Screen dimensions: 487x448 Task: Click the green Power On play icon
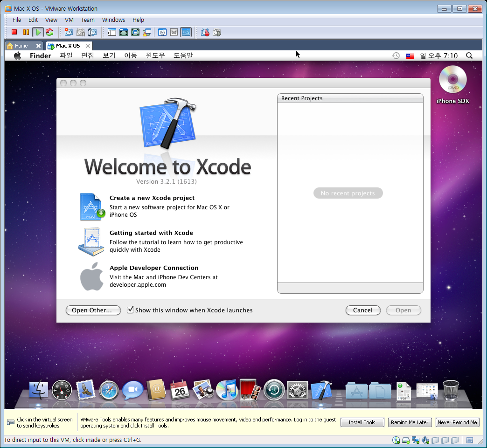point(38,32)
